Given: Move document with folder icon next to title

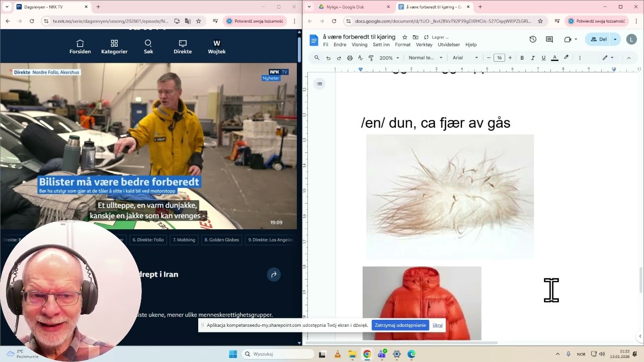Looking at the screenshot, I should pos(416,37).
